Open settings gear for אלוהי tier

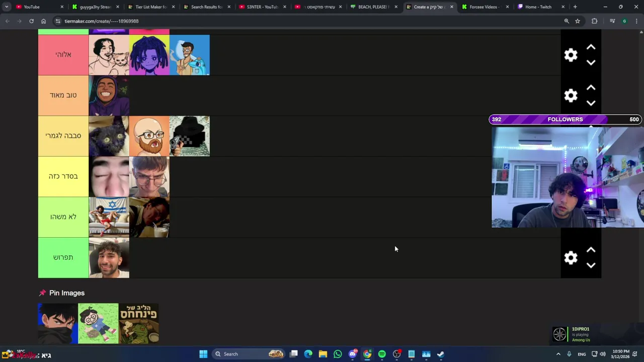click(571, 55)
